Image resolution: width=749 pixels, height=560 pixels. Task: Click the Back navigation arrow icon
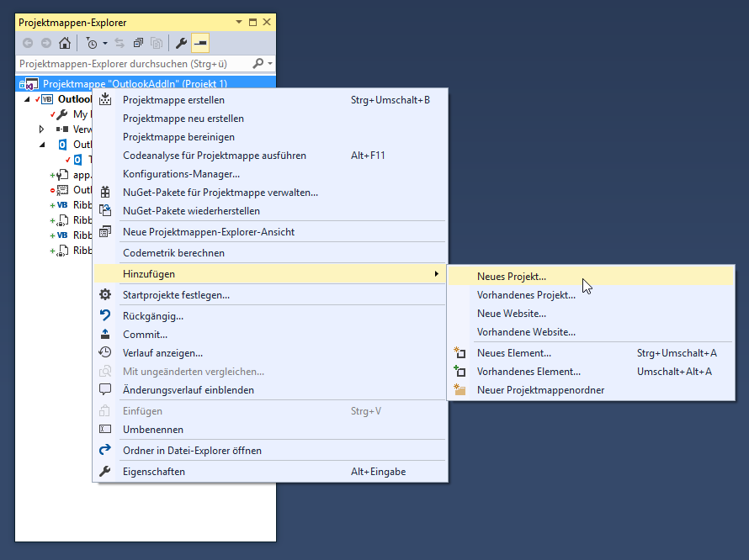pos(28,44)
